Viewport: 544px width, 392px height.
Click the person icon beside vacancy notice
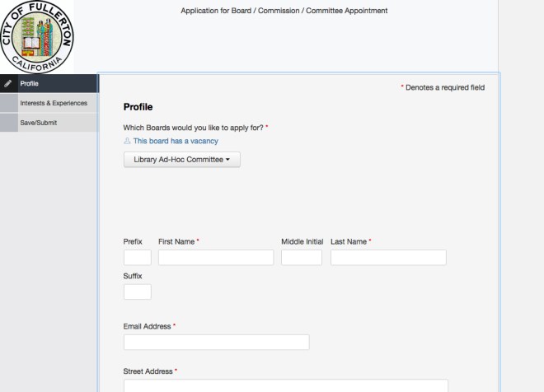[127, 141]
